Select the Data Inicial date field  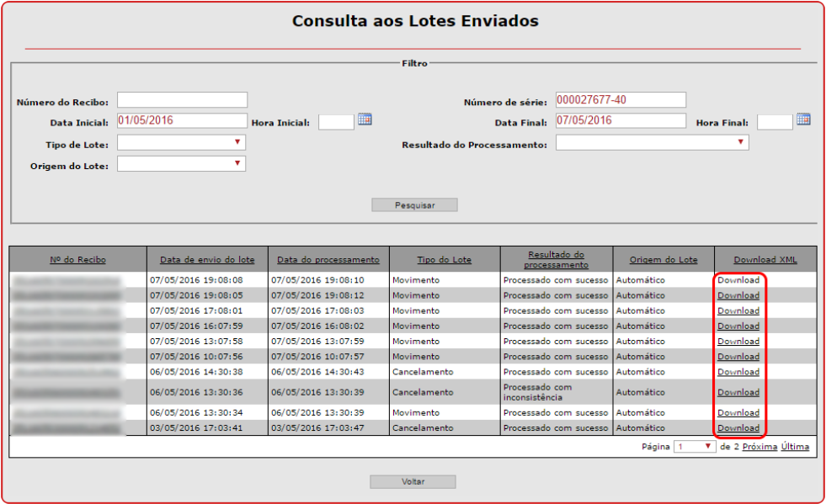point(182,121)
